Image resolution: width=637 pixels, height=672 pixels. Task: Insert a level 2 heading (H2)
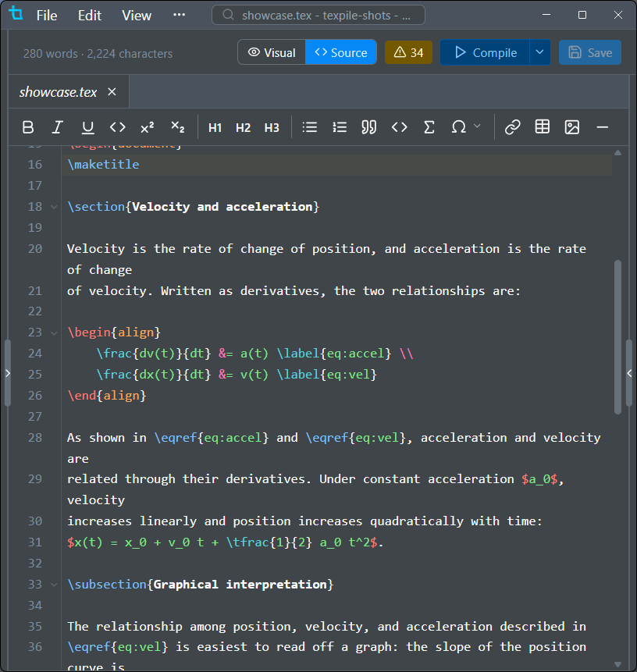click(243, 128)
